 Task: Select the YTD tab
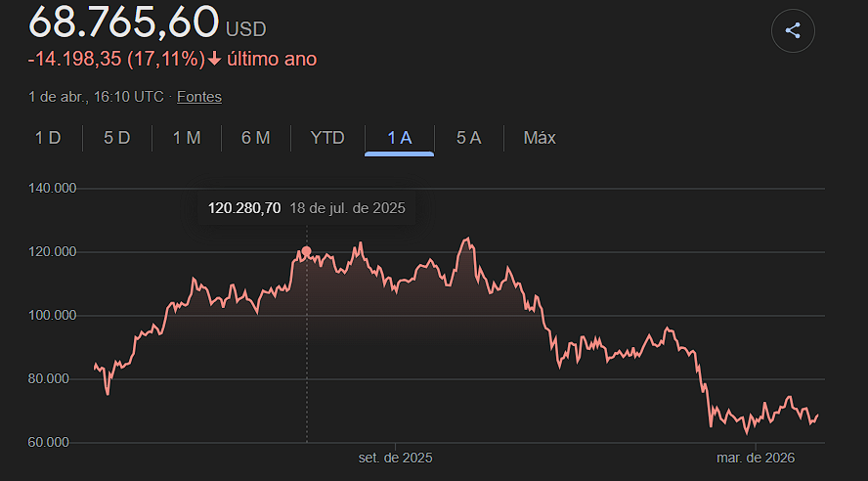327,138
